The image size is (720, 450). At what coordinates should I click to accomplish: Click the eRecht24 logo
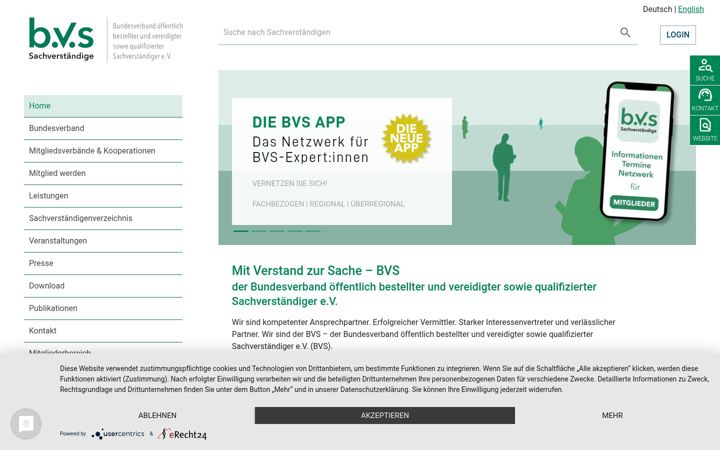click(x=182, y=434)
